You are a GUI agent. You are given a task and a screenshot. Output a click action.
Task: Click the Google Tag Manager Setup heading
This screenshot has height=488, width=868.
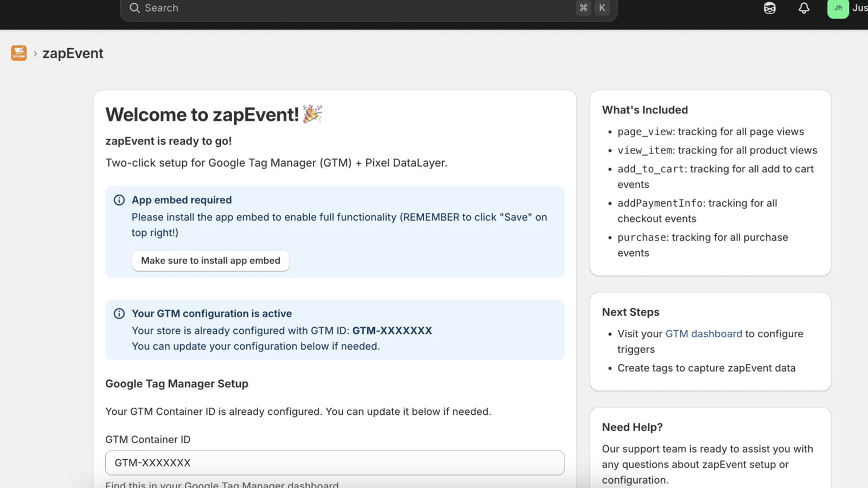pos(177,384)
